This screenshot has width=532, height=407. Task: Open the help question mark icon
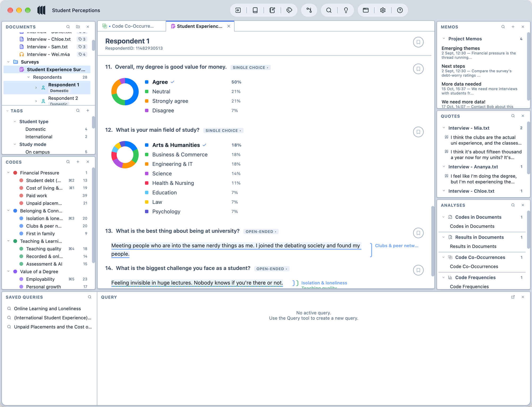(x=400, y=10)
